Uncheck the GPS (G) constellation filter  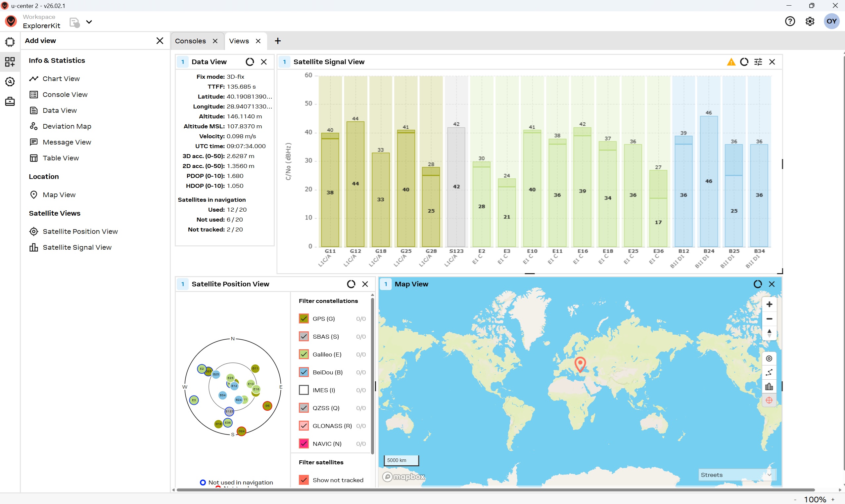304,318
